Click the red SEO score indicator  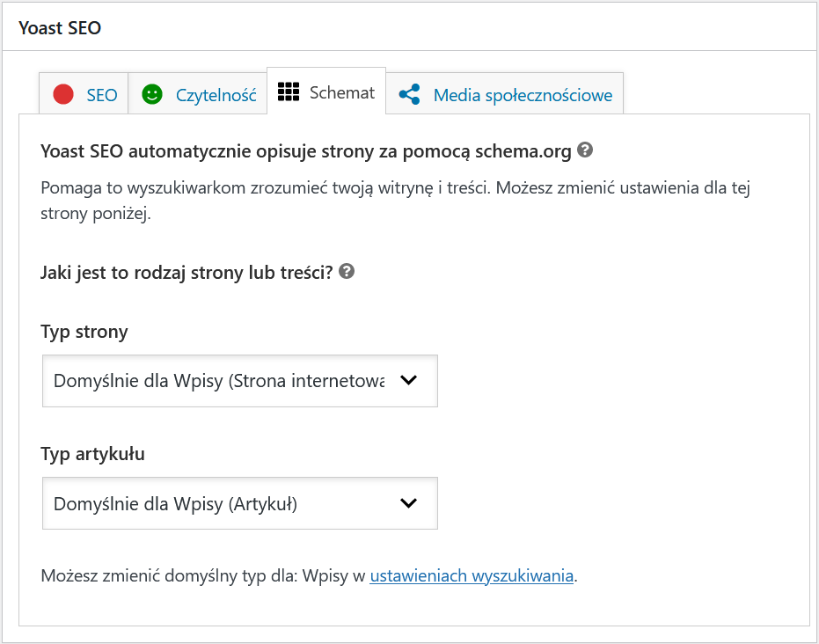pos(63,94)
